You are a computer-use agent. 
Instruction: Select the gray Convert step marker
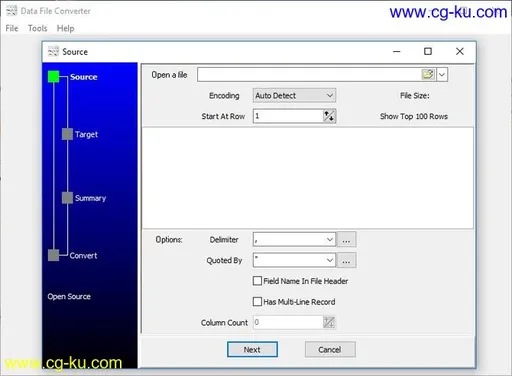point(53,255)
